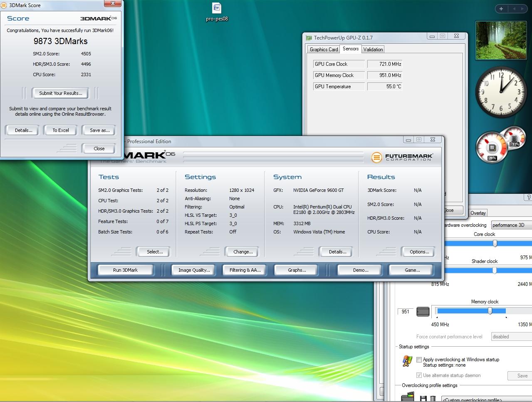532x402 pixels.
Task: Open Filtering & AA settings
Action: click(245, 270)
